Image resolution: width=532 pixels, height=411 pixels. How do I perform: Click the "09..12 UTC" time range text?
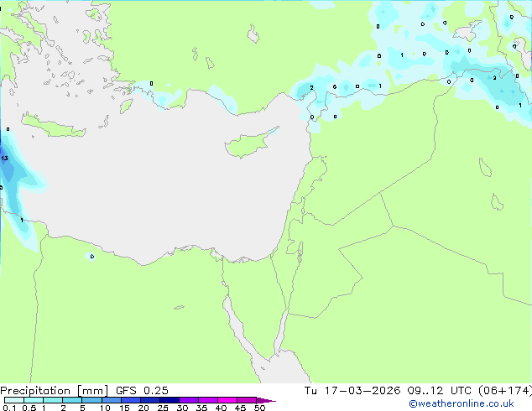pyautogui.click(x=439, y=391)
